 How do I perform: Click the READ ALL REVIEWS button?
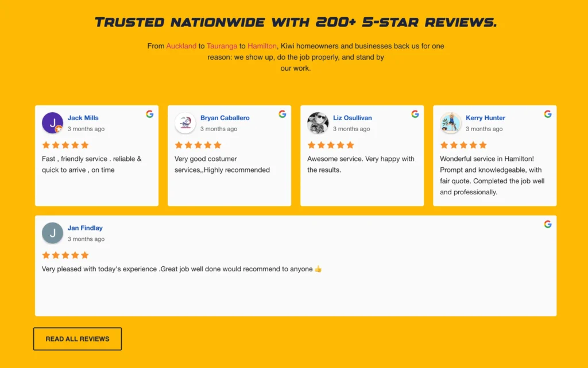coord(77,339)
